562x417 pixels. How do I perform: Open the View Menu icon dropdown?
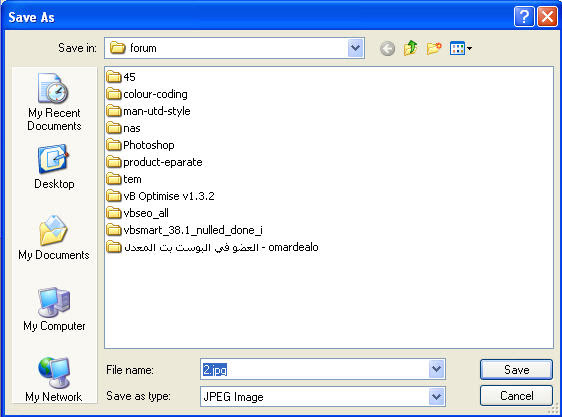pyautogui.click(x=461, y=48)
